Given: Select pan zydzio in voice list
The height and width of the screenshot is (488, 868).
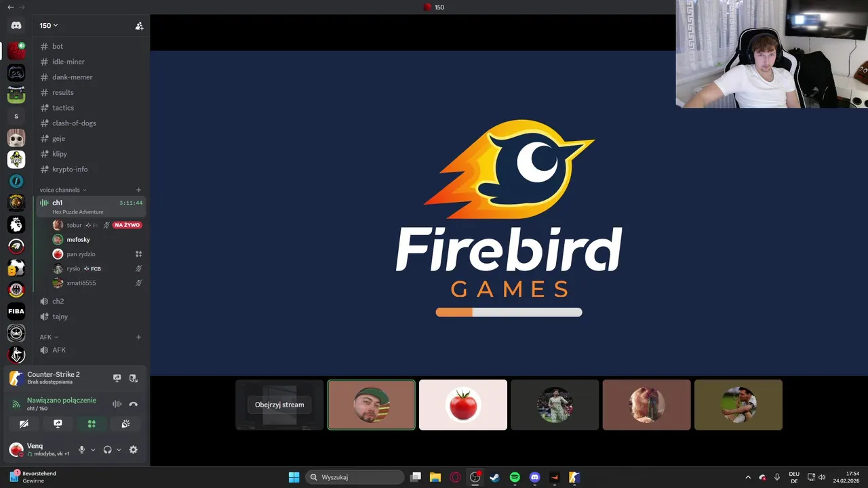Looking at the screenshot, I should (97, 254).
